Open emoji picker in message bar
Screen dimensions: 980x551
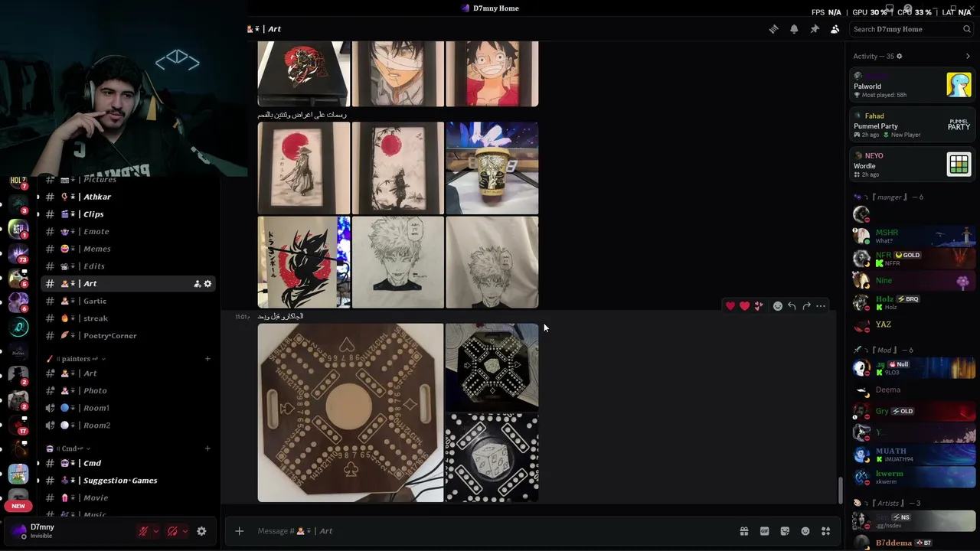pos(805,531)
